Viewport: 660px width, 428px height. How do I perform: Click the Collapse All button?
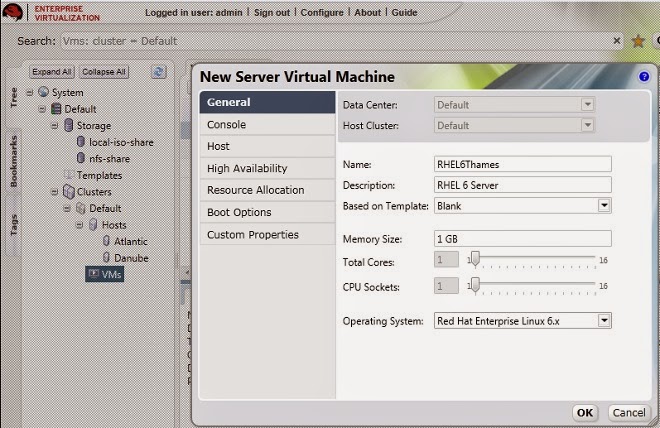104,72
